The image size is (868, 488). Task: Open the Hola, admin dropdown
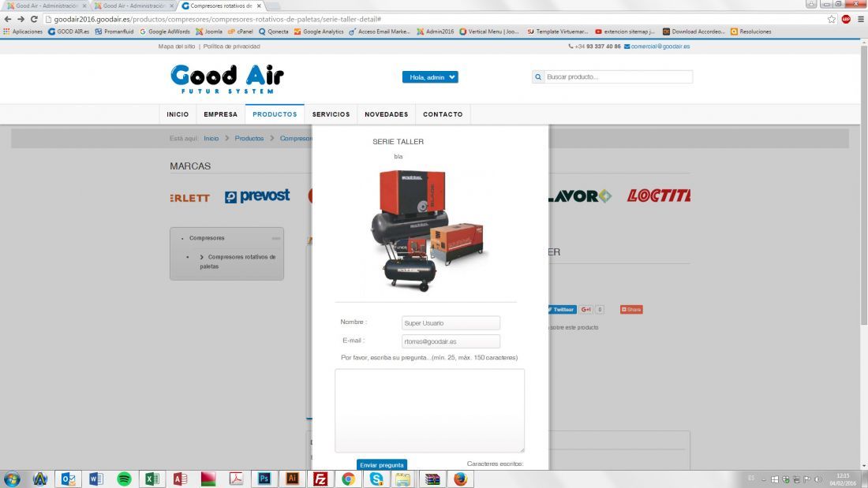[430, 77]
